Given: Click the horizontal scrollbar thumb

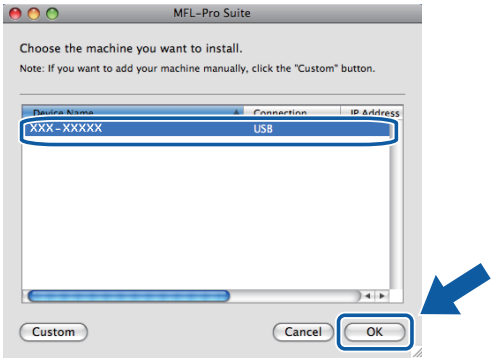Looking at the screenshot, I should coord(129,296).
